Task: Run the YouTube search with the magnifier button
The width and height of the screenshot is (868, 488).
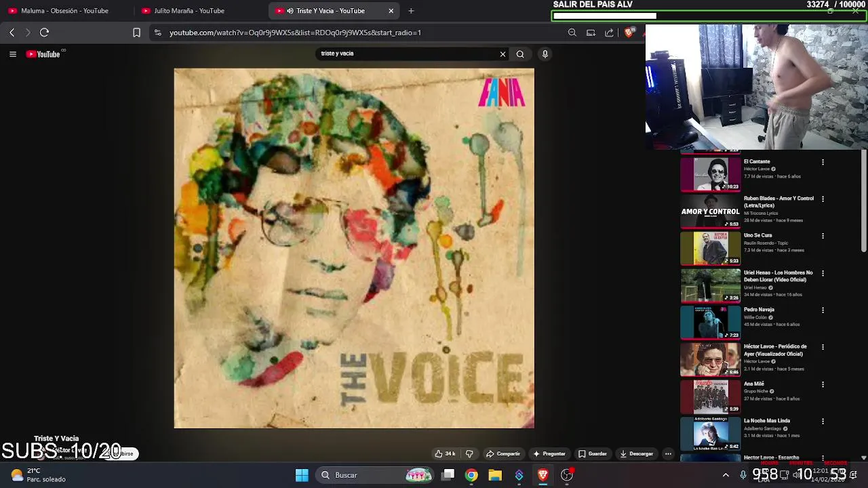Action: click(520, 54)
